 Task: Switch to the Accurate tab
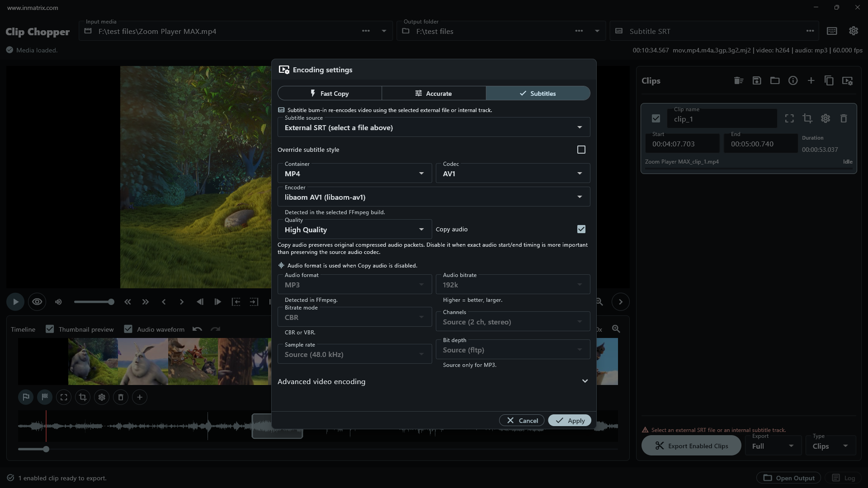point(434,93)
